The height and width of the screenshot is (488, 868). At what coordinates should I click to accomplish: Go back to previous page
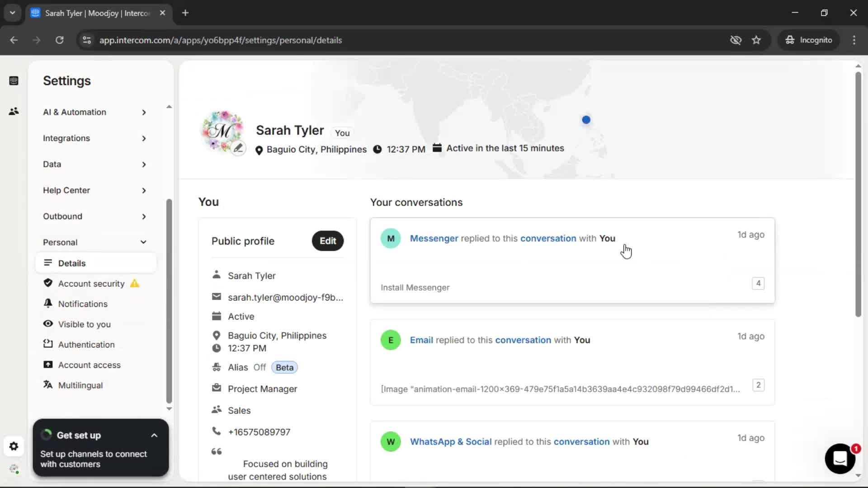pyautogui.click(x=14, y=40)
